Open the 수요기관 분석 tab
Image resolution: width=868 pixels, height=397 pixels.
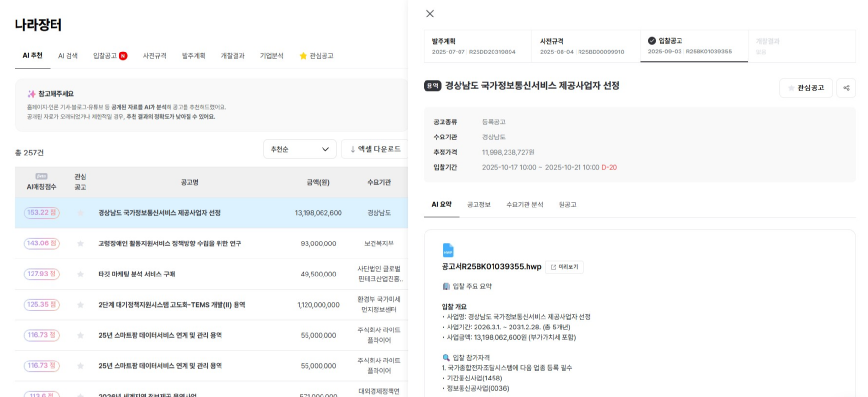[x=524, y=205]
